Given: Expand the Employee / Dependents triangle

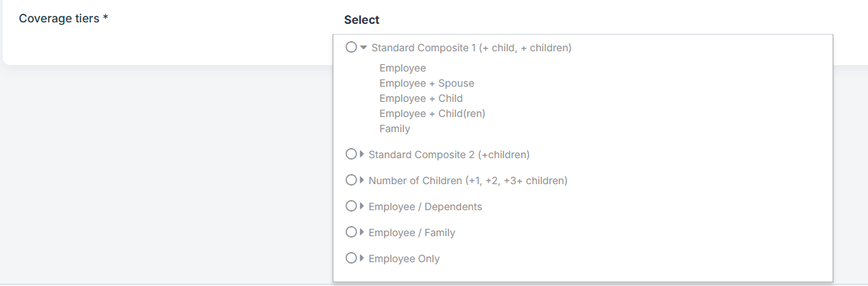Looking at the screenshot, I should click(x=362, y=206).
